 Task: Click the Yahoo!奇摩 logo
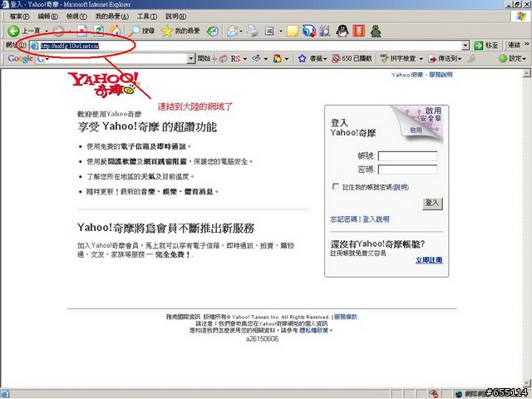(x=103, y=85)
